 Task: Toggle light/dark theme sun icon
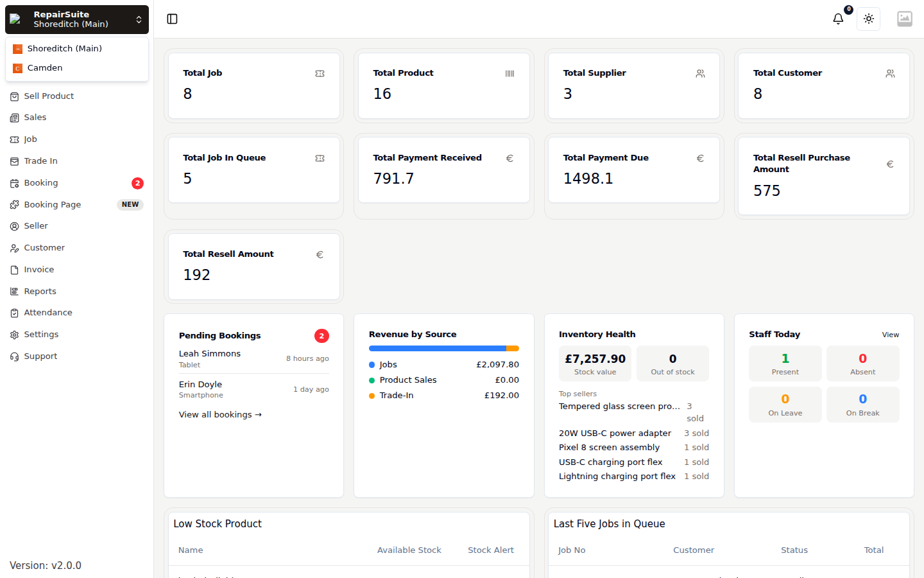click(869, 19)
